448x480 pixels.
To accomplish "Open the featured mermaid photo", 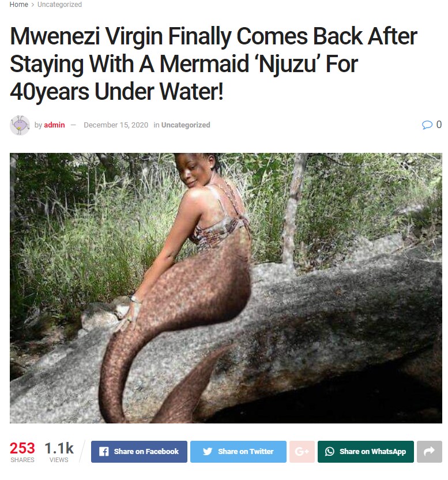I will pos(226,288).
